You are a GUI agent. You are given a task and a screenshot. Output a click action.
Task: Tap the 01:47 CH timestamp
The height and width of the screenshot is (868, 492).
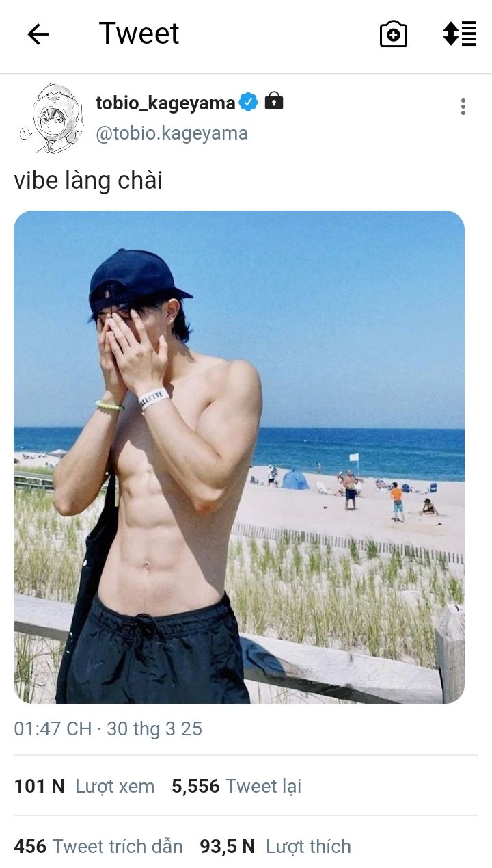[x=53, y=729]
